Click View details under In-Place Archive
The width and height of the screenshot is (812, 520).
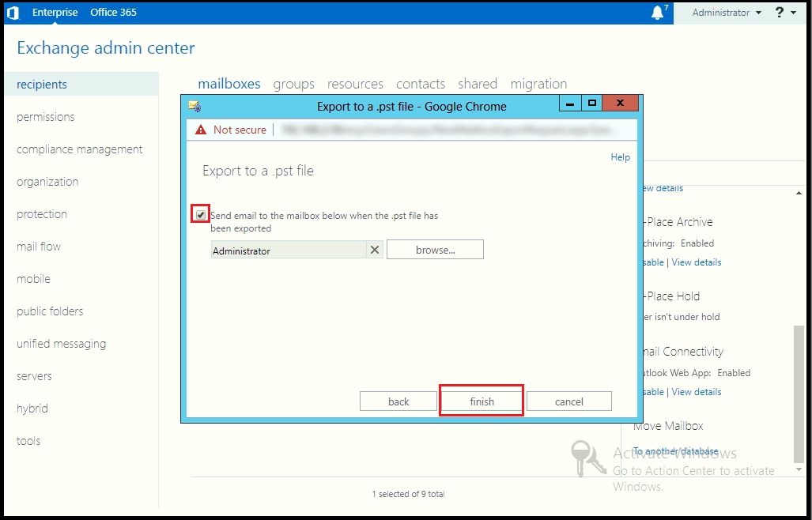[696, 262]
